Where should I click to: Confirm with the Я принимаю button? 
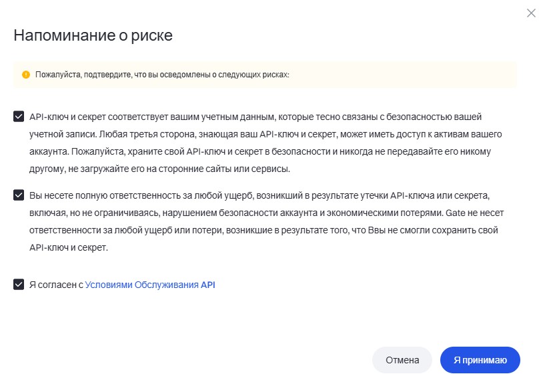coord(480,360)
